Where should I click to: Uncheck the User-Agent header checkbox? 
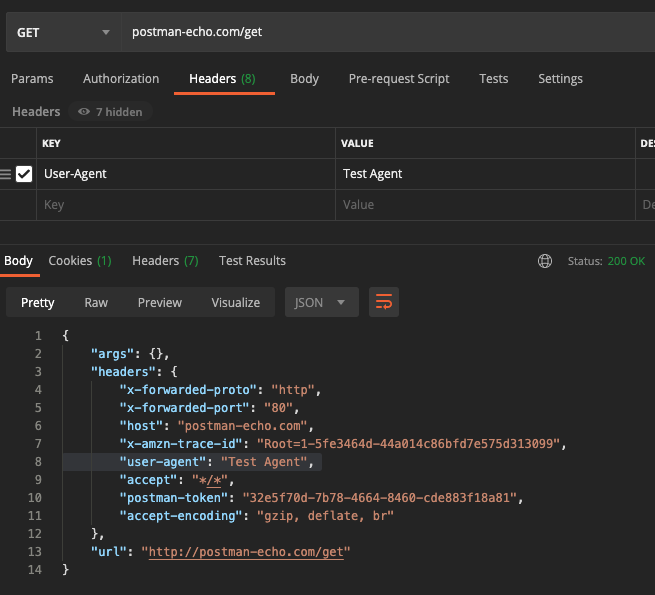[24, 174]
